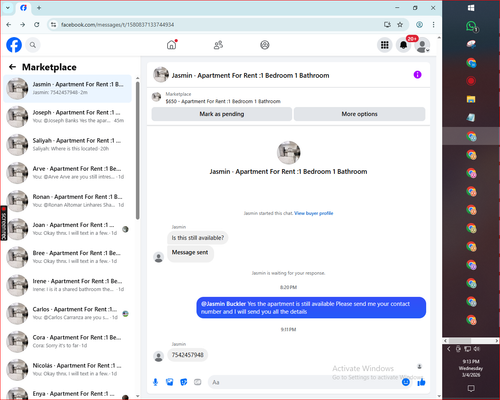Image resolution: width=500 pixels, height=400 pixels.
Task: Bookmark this page with star icon
Action: (x=400, y=25)
